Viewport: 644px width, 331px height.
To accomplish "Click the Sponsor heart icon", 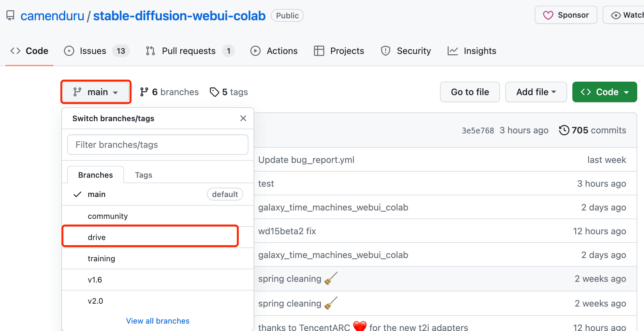I will [548, 15].
